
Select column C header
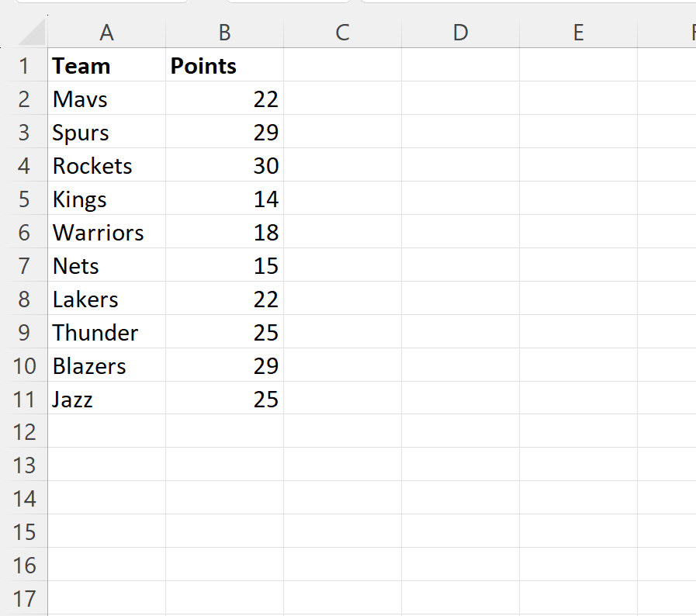342,33
